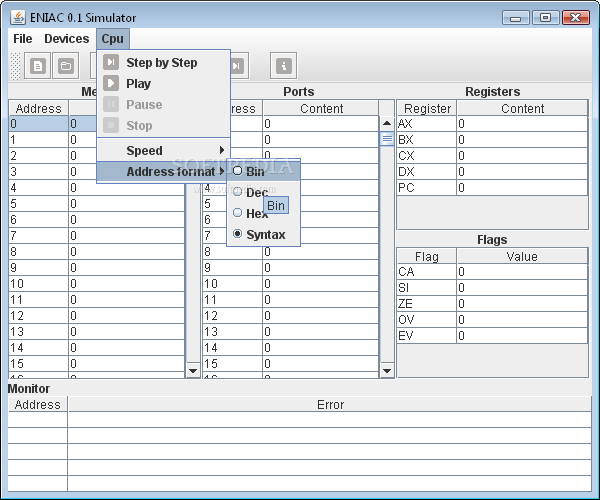Viewport: 600px width, 500px height.
Task: Select memory address 0 cell
Action: 38,124
